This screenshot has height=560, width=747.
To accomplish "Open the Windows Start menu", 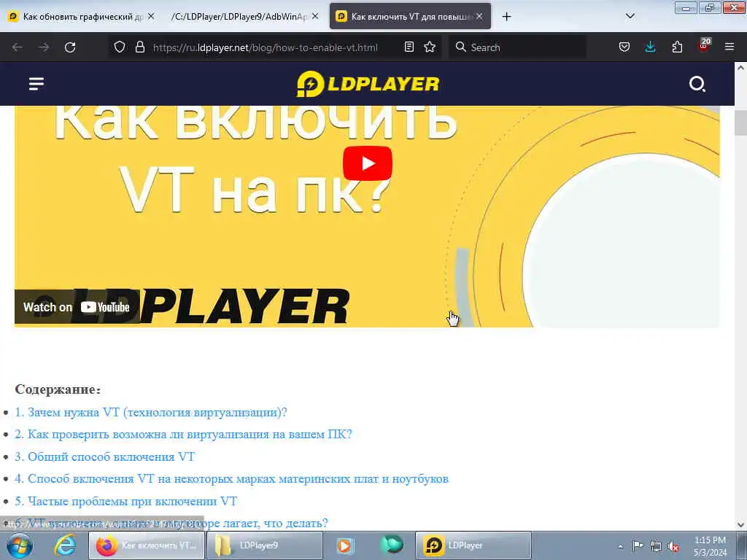I will pos(20,545).
